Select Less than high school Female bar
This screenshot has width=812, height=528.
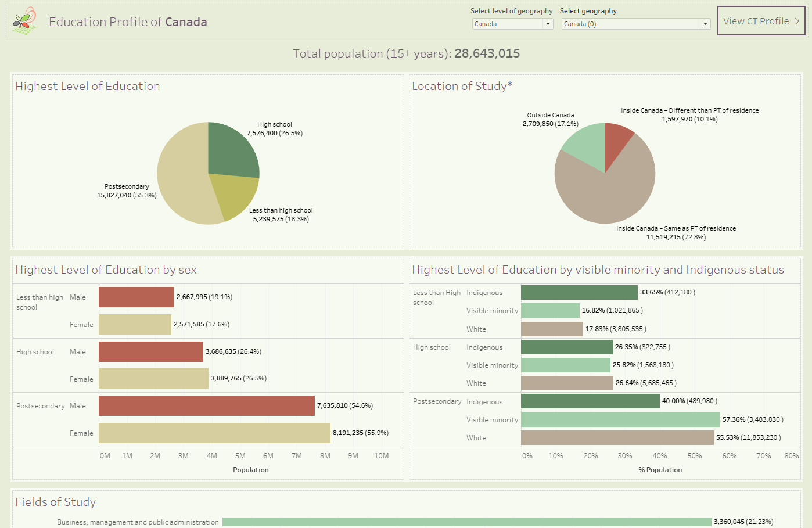pos(135,325)
